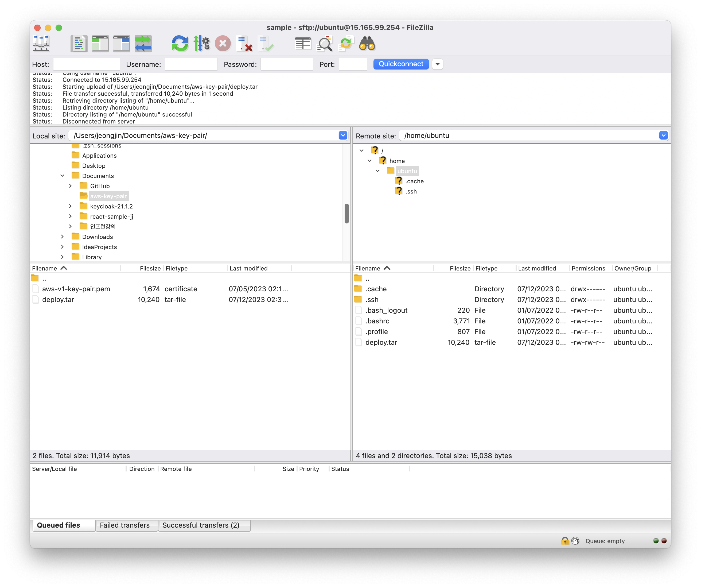Expand the Downloads folder
Viewport: 701px width, 588px height.
(x=63, y=236)
